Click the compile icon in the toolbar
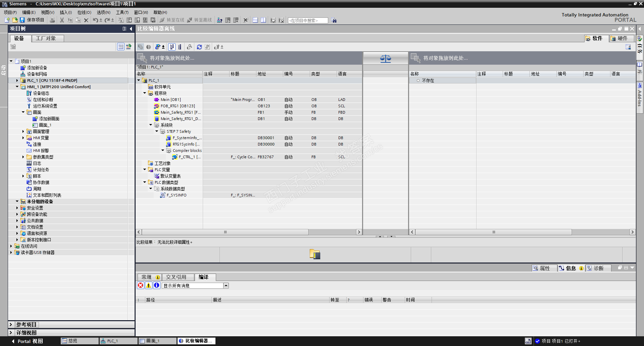Screen dimensions: 644x346 [121, 20]
